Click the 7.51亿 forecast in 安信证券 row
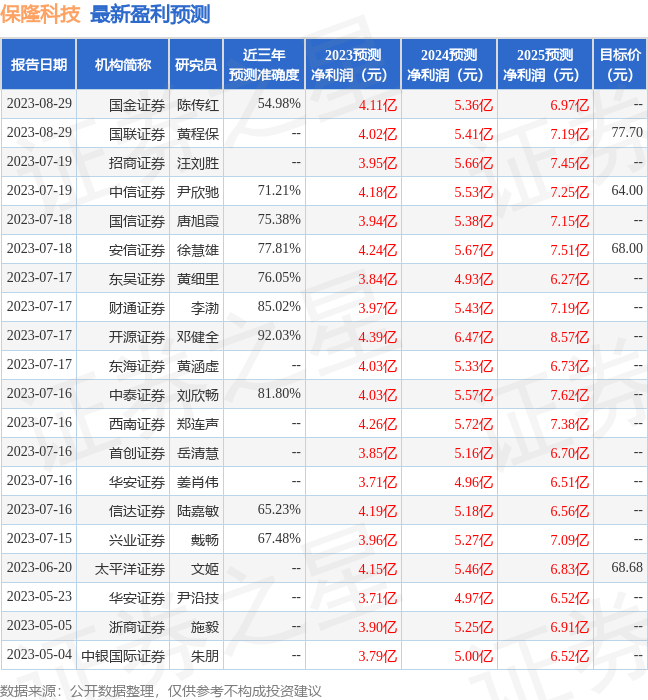 click(569, 250)
